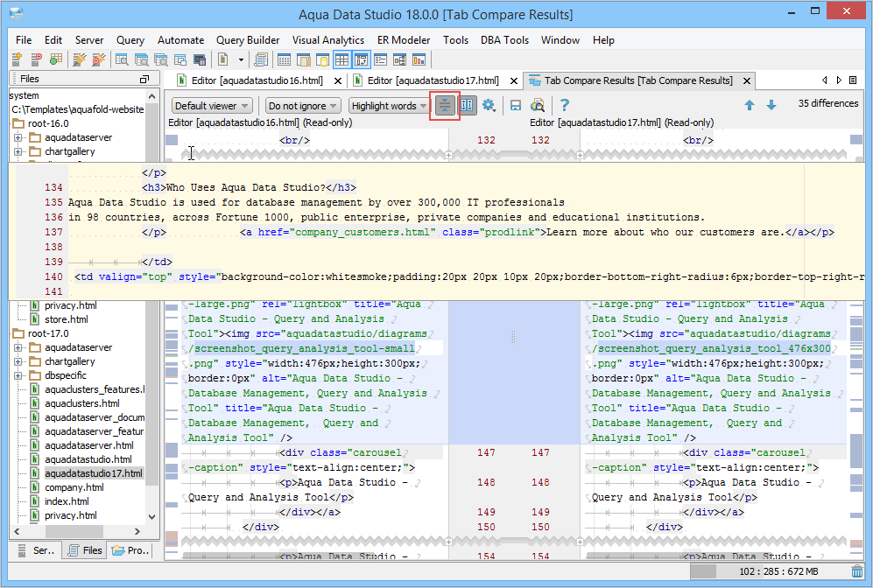Viewport: 873px width, 588px height.
Task: Toggle synchronized scrolling in the compare toolbar
Action: click(468, 106)
